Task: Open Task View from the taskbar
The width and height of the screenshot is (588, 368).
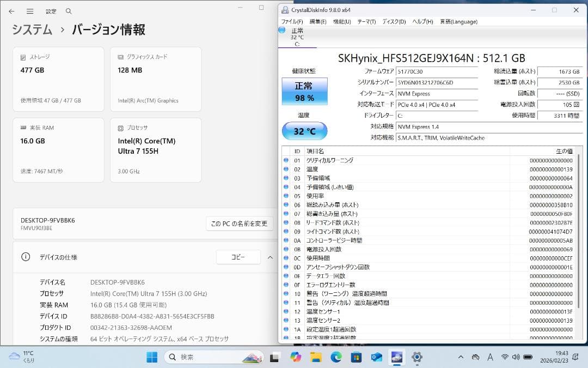Action: pyautogui.click(x=274, y=357)
